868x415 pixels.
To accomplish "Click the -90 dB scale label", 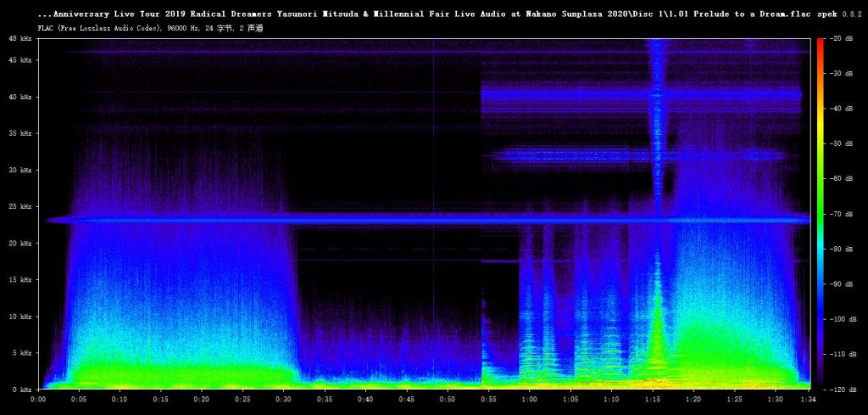I will pos(840,284).
